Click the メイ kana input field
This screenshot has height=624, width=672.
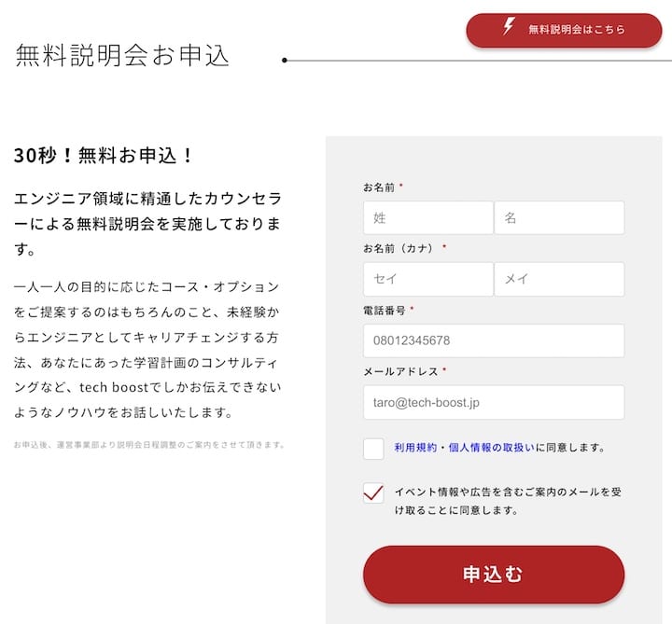[x=559, y=279]
